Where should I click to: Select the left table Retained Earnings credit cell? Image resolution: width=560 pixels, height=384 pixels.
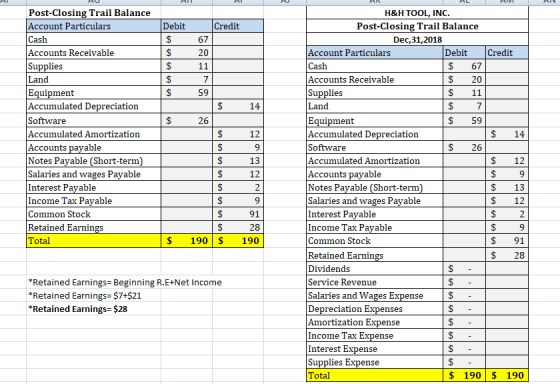[x=238, y=227]
